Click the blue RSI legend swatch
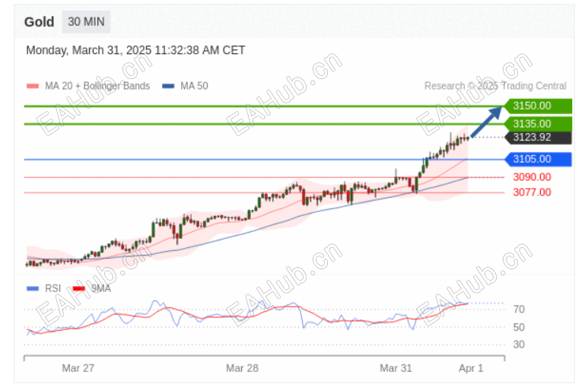Screen dimensions: 588x391 pyautogui.click(x=33, y=288)
